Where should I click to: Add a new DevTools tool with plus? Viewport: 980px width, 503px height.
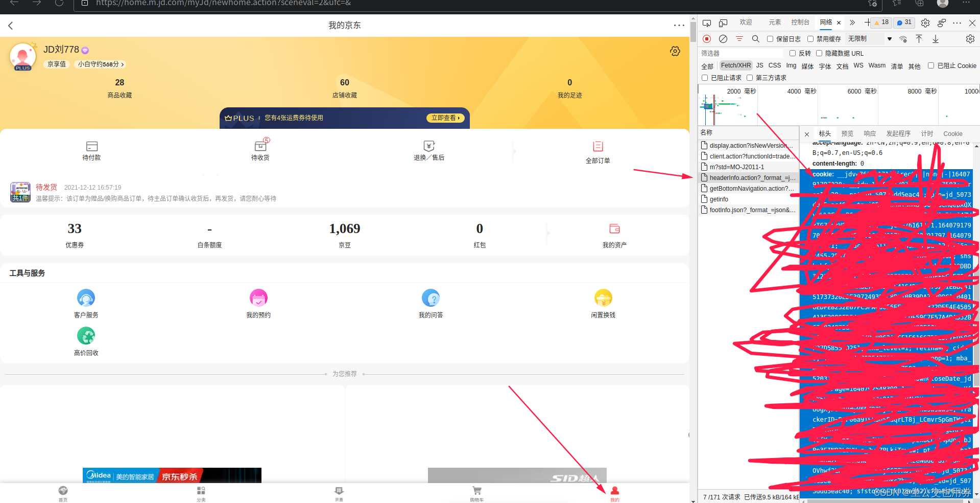click(x=867, y=22)
